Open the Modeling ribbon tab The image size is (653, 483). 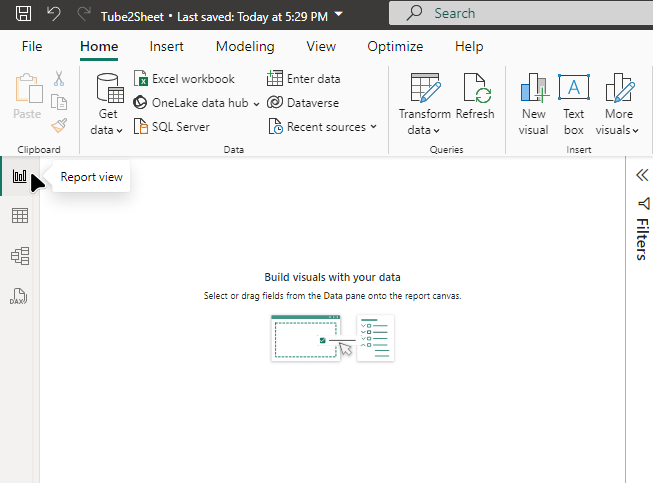coord(245,47)
